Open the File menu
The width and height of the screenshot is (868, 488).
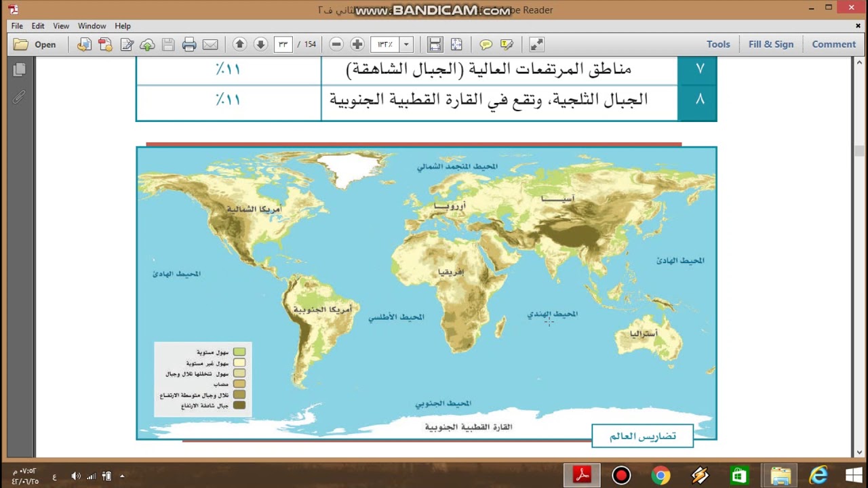[x=17, y=26]
